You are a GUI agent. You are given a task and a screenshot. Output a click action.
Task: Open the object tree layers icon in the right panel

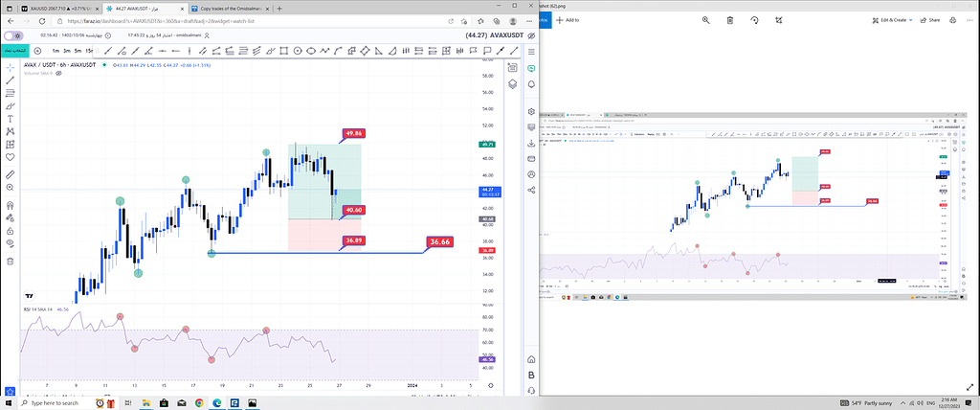click(513, 84)
